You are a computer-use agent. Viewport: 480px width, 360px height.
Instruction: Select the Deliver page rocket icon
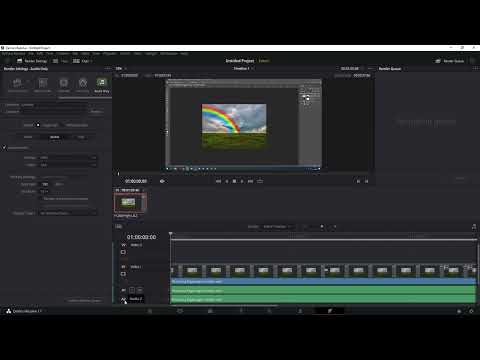pyautogui.click(x=330, y=311)
